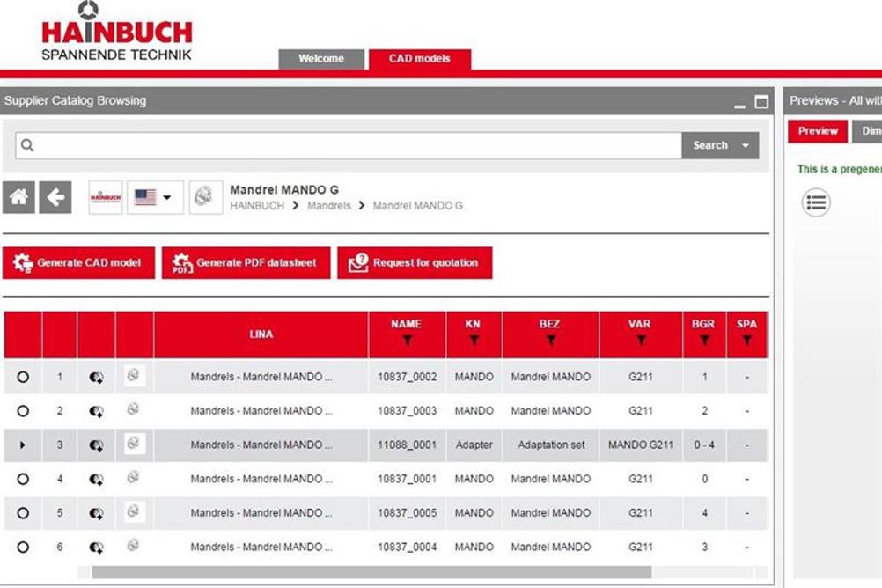882x588 pixels.
Task: Click cell 10837_0004
Action: click(x=408, y=547)
